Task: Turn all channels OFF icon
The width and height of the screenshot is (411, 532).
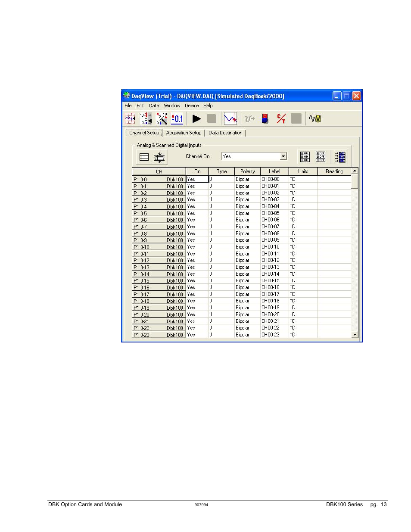Action: click(321, 157)
